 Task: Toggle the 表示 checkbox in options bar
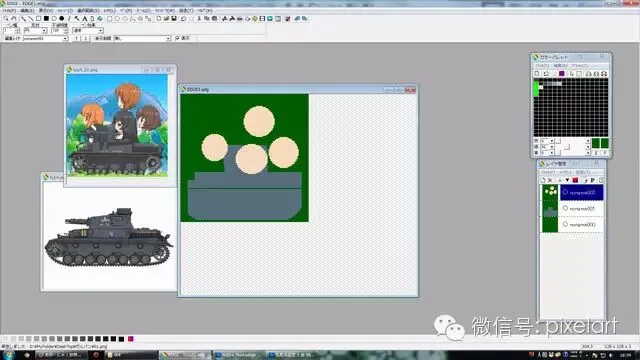point(177,38)
